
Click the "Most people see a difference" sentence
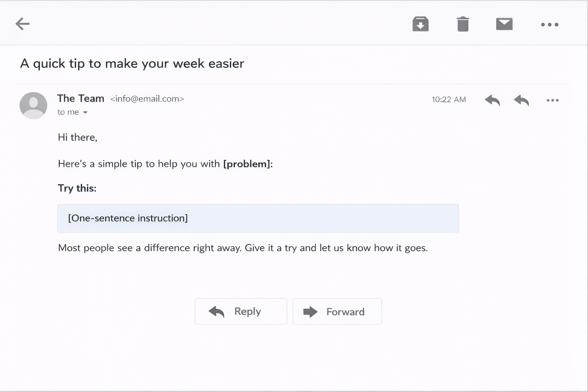point(243,248)
